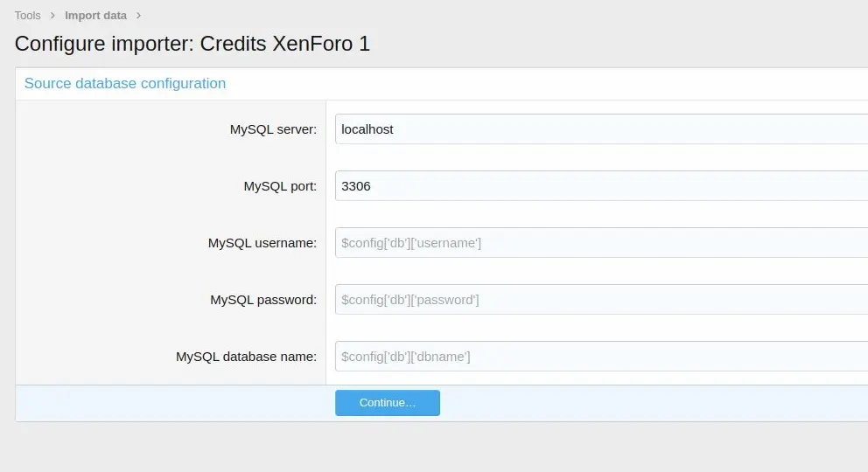The image size is (868, 472).
Task: Select the "MySQL username:" label text
Action: 262,243
